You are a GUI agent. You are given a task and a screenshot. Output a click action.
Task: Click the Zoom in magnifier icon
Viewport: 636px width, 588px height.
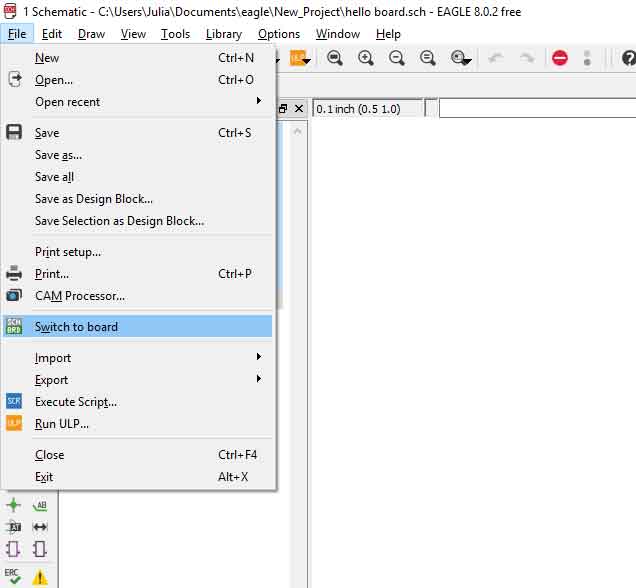point(365,58)
